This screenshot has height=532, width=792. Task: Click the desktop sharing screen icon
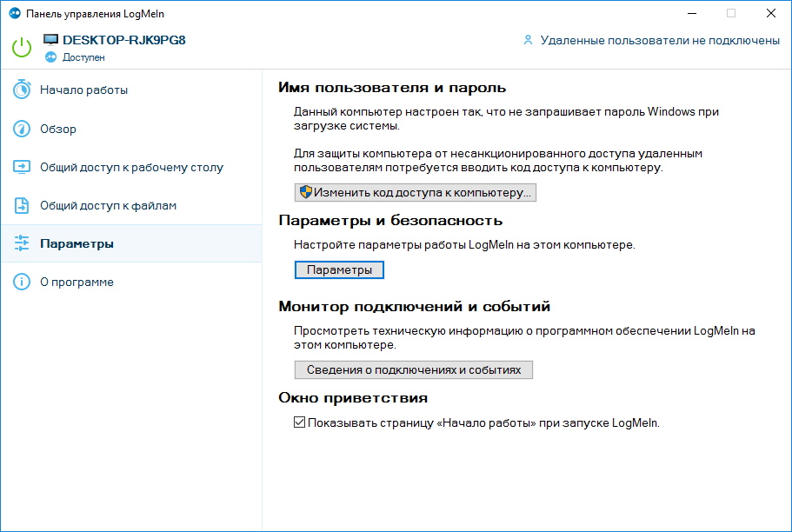22,167
